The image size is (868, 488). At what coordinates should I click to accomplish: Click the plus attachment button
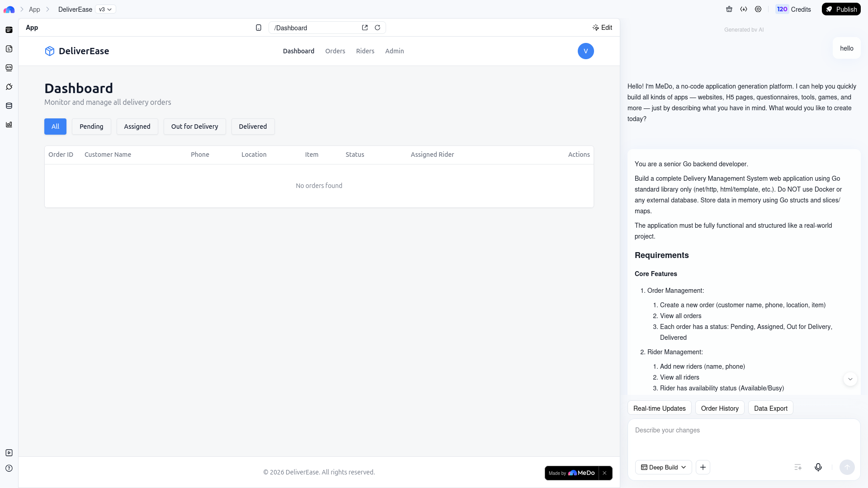703,467
